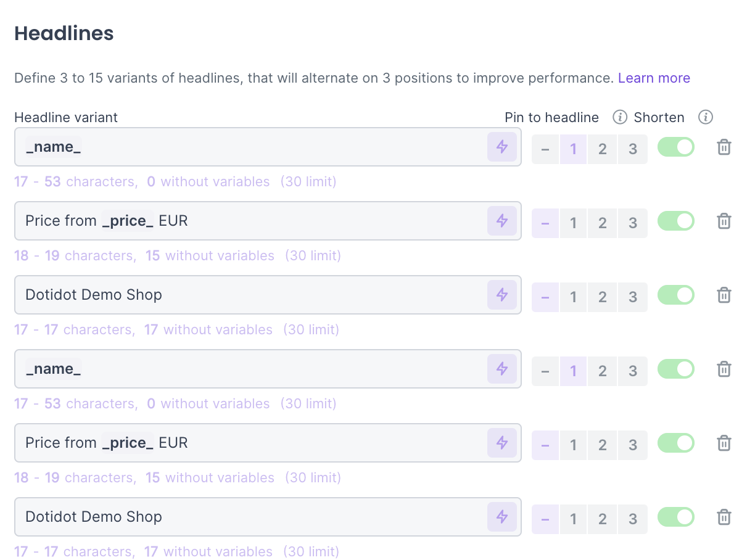The image size is (755, 560).
Task: Delete the second _name_ headline variant
Action: (x=724, y=369)
